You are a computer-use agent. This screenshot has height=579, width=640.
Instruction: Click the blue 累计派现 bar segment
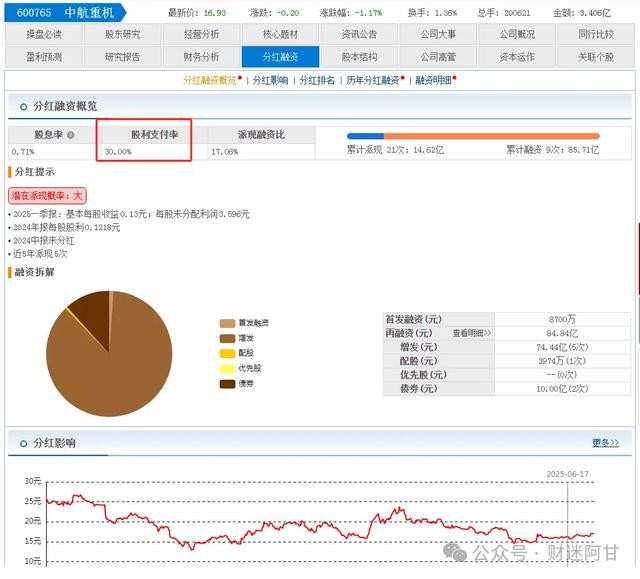pos(365,136)
